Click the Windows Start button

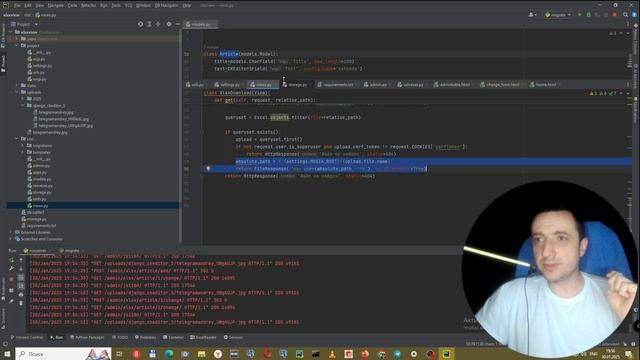point(7,353)
